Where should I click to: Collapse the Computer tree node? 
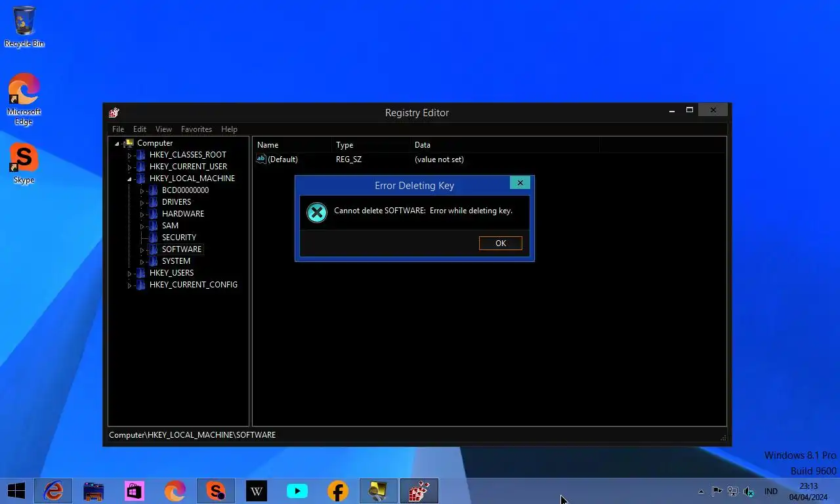[117, 144]
